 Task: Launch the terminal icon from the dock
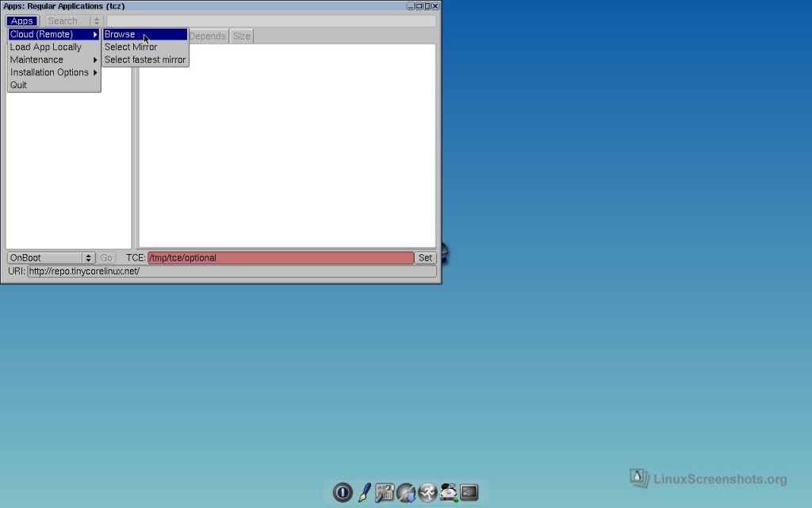click(x=469, y=492)
